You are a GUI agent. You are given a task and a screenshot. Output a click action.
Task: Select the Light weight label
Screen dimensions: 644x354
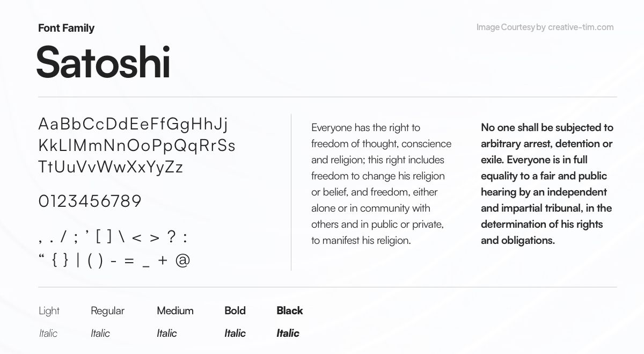(49, 310)
